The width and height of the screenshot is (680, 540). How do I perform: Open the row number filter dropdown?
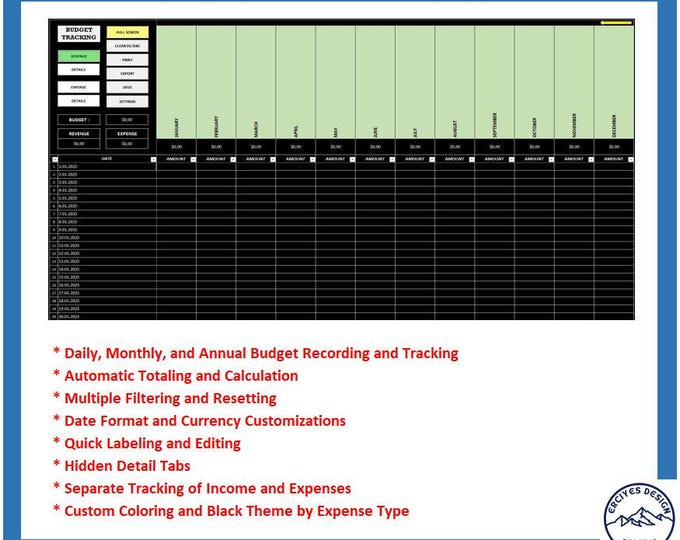tap(55, 160)
